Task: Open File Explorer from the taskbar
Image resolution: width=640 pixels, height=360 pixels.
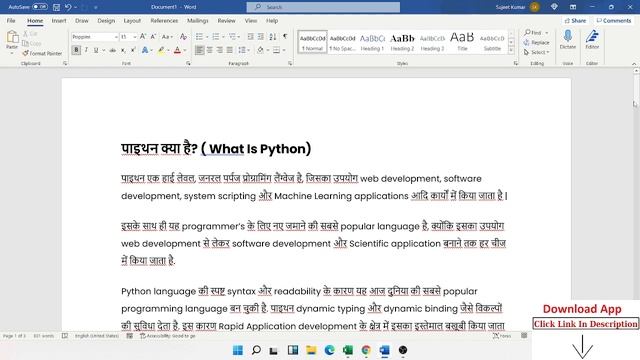Action: tap(311, 350)
